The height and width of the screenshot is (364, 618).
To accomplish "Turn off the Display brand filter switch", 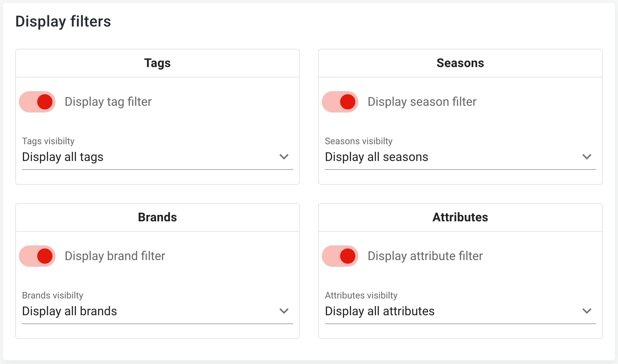I will point(38,256).
